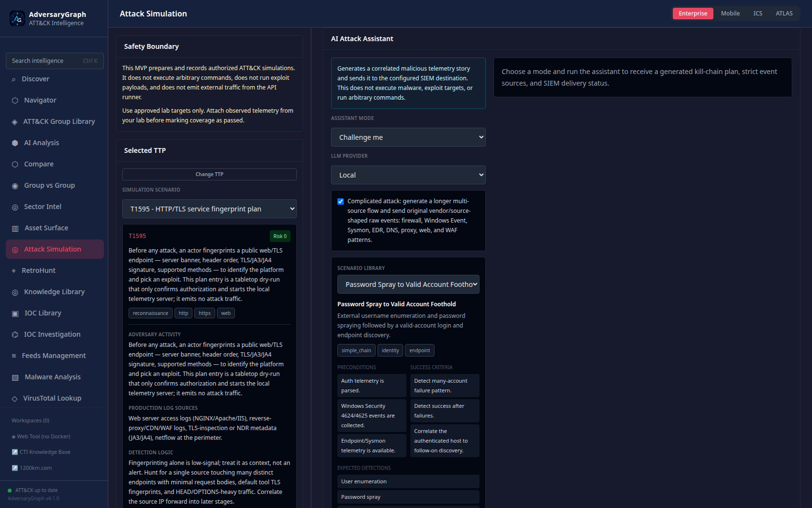This screenshot has width=812, height=508.
Task: Click 'Endpoint/Sysmon telemetry is available.' precondition
Action: click(x=372, y=446)
